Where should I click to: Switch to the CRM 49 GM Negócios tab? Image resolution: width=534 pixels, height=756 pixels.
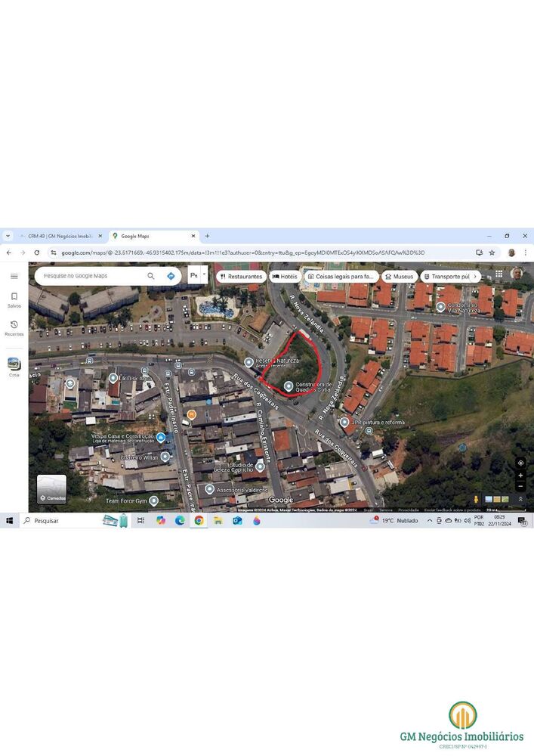click(60, 236)
